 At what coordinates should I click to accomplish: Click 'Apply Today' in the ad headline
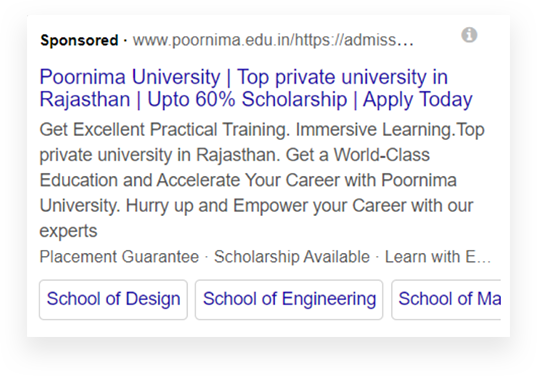pyautogui.click(x=417, y=100)
